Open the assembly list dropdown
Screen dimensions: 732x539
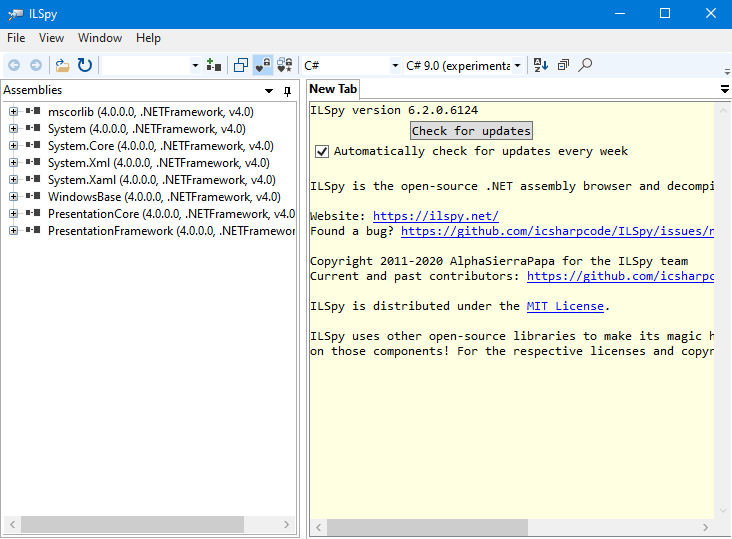point(196,65)
